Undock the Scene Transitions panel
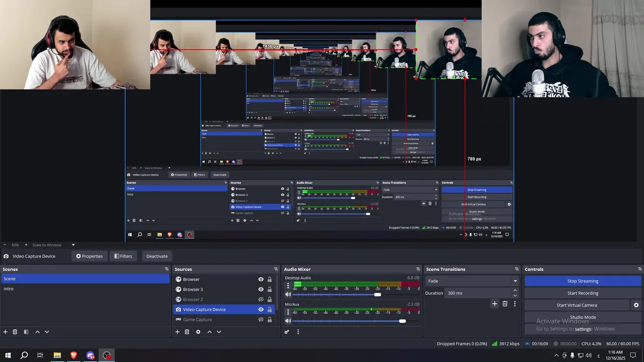 point(517,269)
